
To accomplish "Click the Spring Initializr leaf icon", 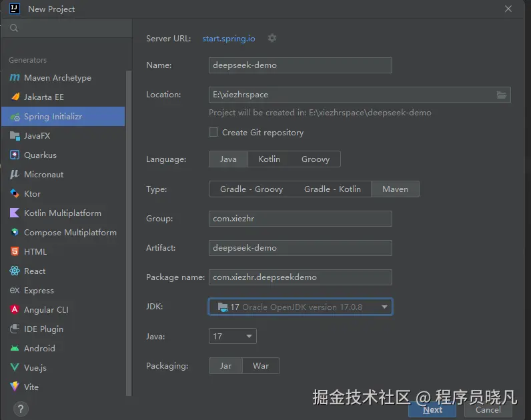I will point(15,117).
